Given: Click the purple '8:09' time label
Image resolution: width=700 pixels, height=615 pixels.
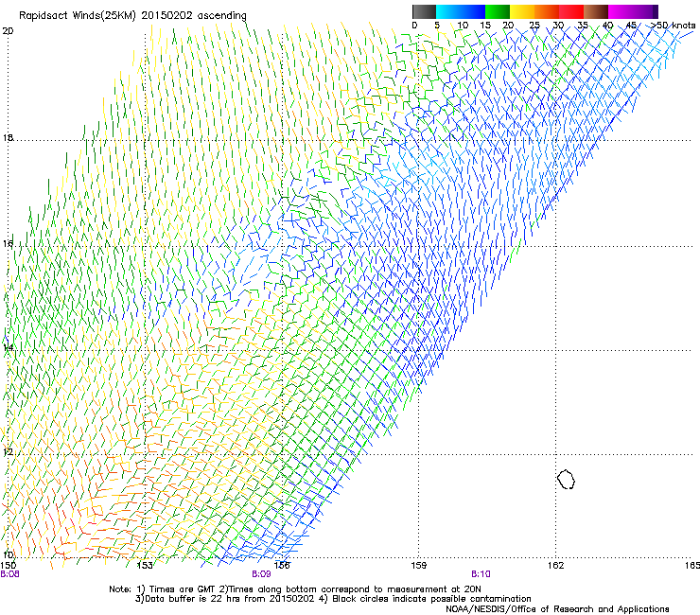Looking at the screenshot, I should click(261, 574).
